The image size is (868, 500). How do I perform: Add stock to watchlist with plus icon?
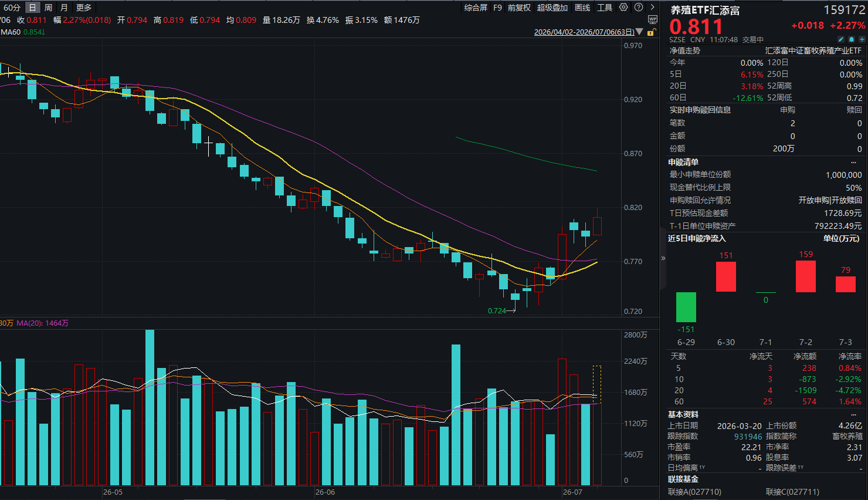tap(862, 39)
